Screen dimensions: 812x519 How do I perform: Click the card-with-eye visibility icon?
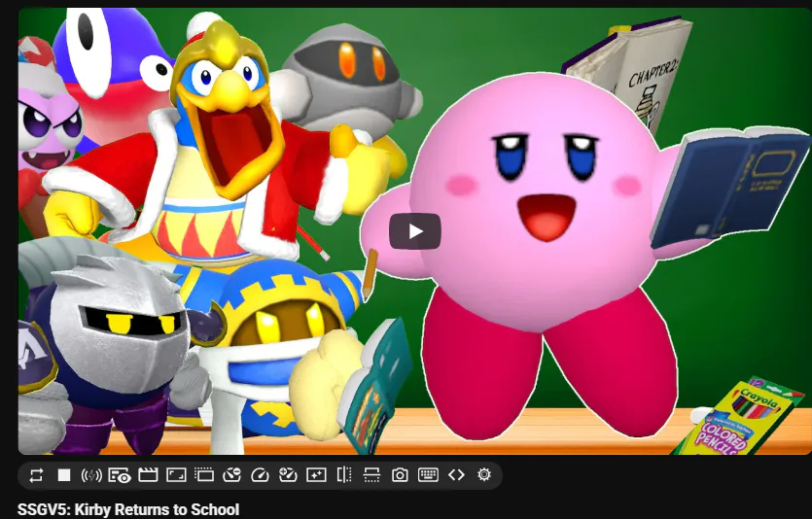pos(120,475)
